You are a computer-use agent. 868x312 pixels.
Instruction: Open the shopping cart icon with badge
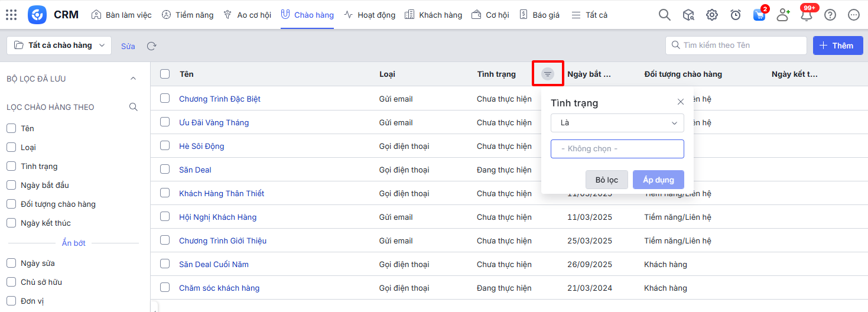click(x=759, y=15)
